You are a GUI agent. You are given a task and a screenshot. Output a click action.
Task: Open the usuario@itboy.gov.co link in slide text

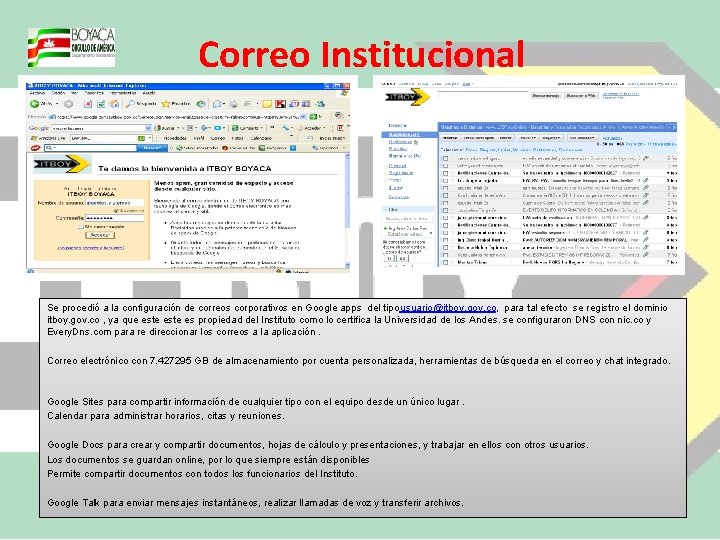(448, 308)
